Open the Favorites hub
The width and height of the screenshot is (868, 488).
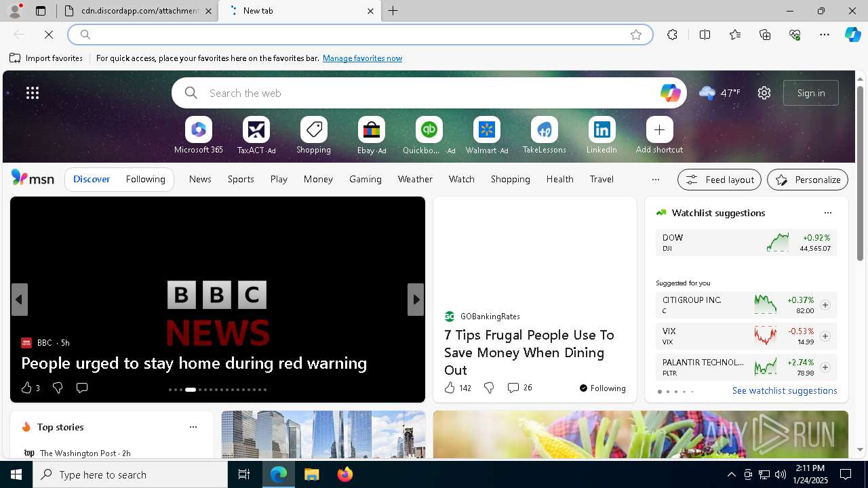click(735, 35)
